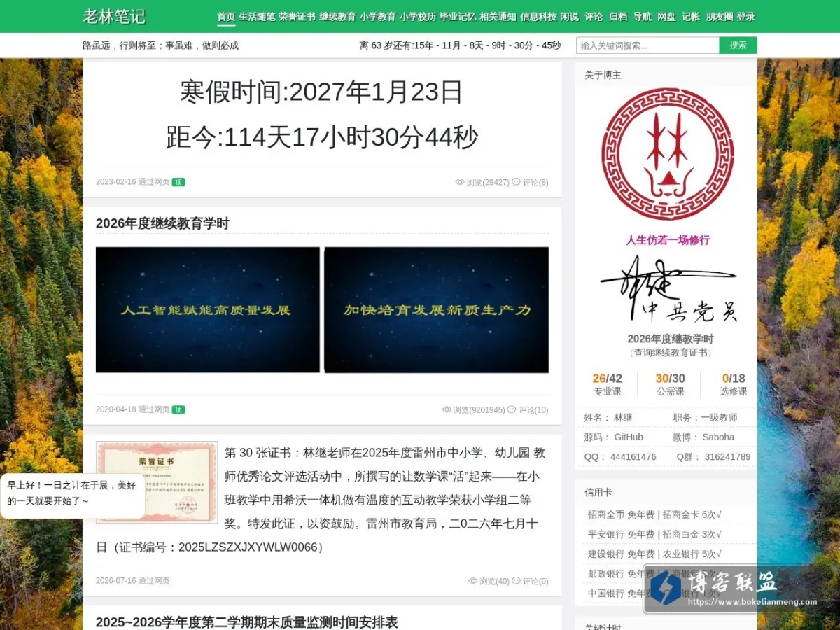The image size is (840, 630).
Task: Click comment bubble icon beside 评论(0)
Action: 516,581
